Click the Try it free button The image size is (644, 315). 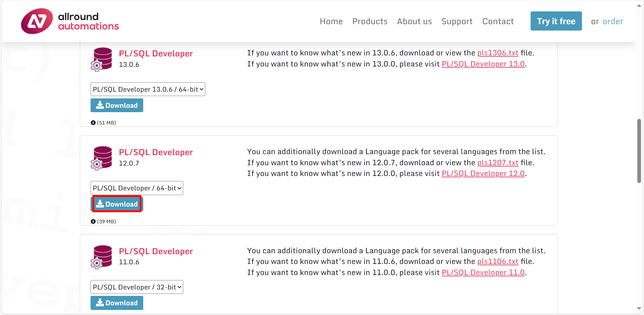tap(556, 21)
